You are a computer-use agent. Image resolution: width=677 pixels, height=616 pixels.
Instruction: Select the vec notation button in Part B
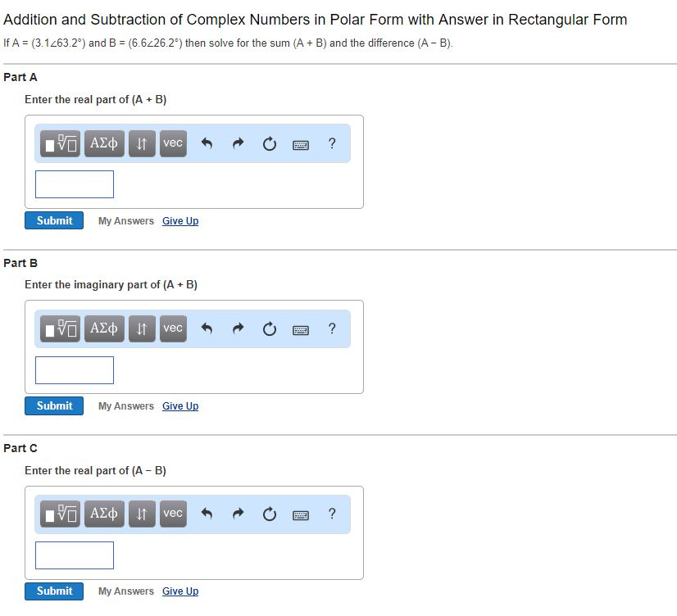[x=173, y=328]
